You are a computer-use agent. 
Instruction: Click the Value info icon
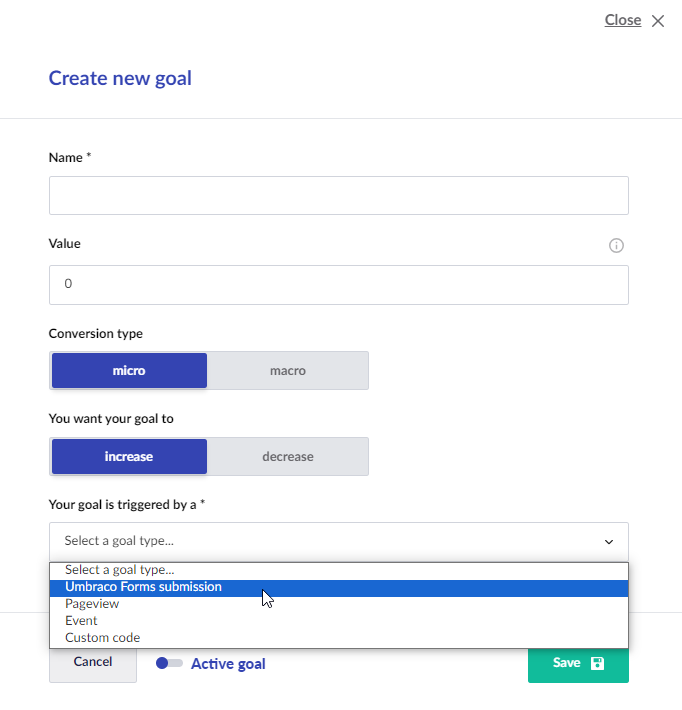[616, 246]
